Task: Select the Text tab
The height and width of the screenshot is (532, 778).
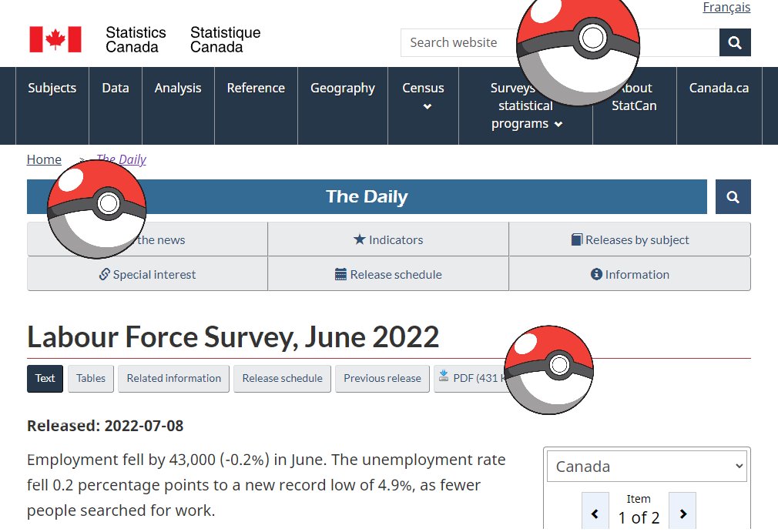Action: point(45,378)
